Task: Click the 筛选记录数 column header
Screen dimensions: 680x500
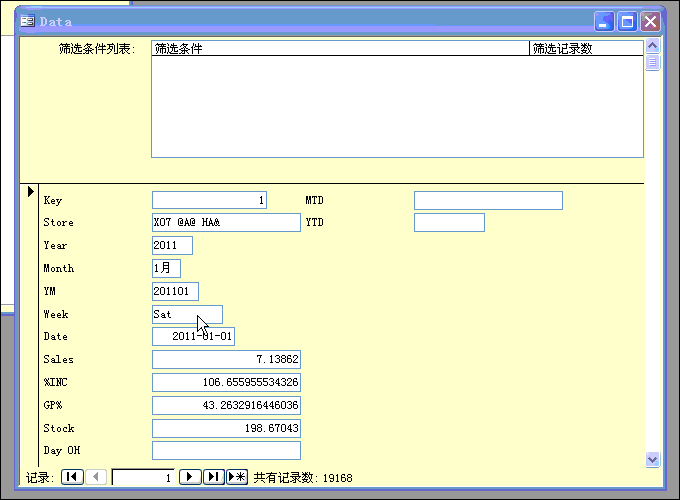Action: click(x=585, y=48)
